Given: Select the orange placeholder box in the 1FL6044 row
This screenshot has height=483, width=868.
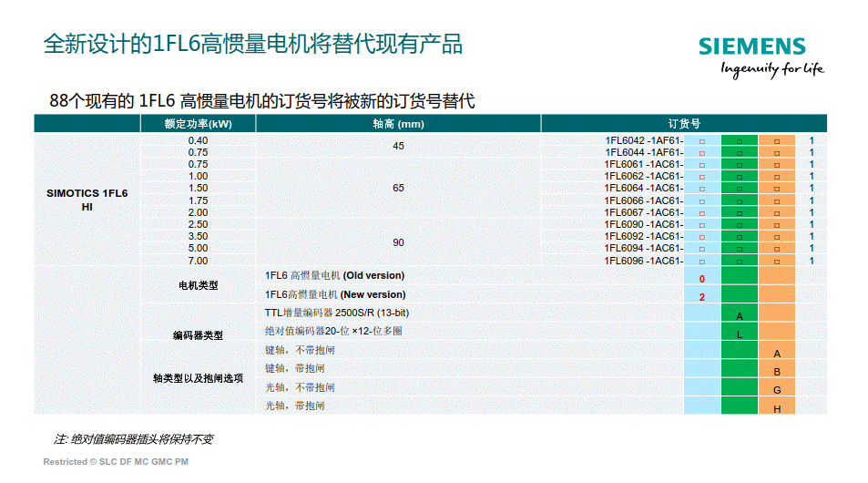Looking at the screenshot, I should (x=777, y=153).
